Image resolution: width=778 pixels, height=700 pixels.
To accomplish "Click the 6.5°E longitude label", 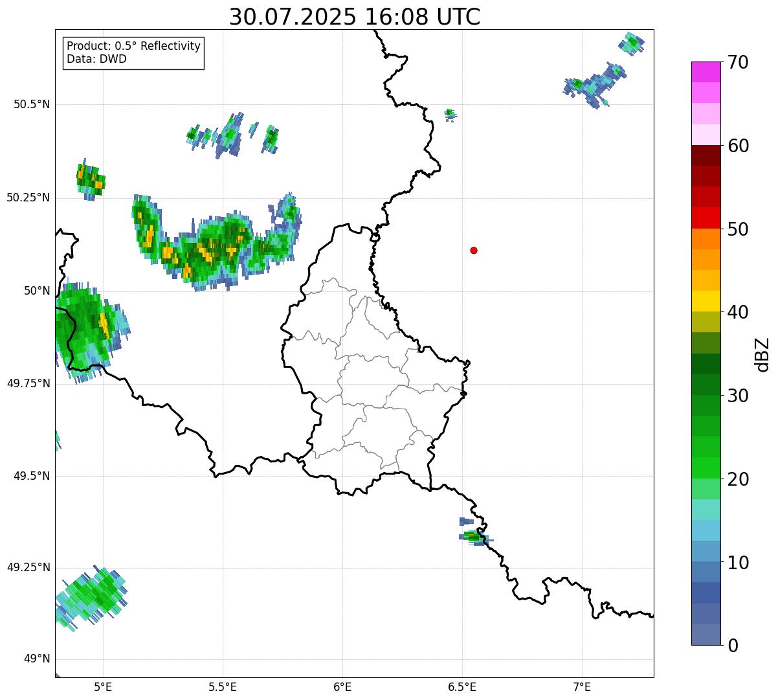I will point(462,686).
